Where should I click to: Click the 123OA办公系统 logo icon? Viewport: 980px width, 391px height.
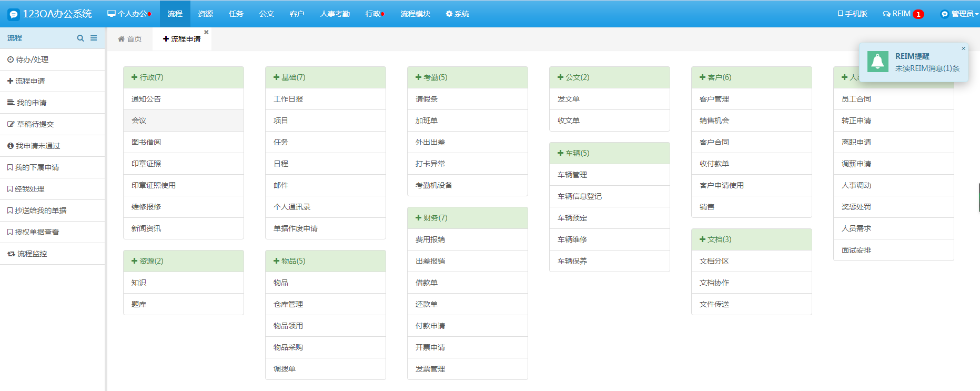tap(14, 14)
